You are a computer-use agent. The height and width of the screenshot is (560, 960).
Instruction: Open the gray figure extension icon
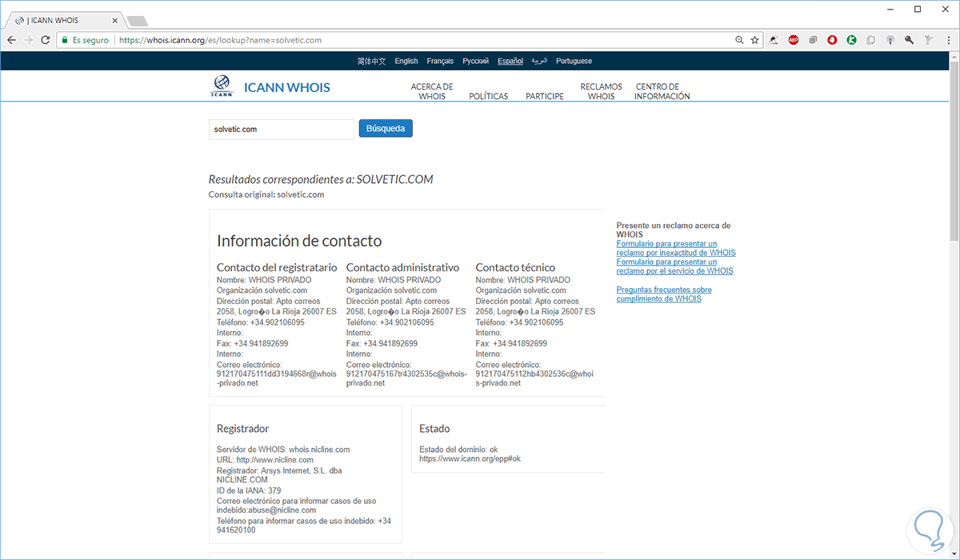tap(928, 40)
